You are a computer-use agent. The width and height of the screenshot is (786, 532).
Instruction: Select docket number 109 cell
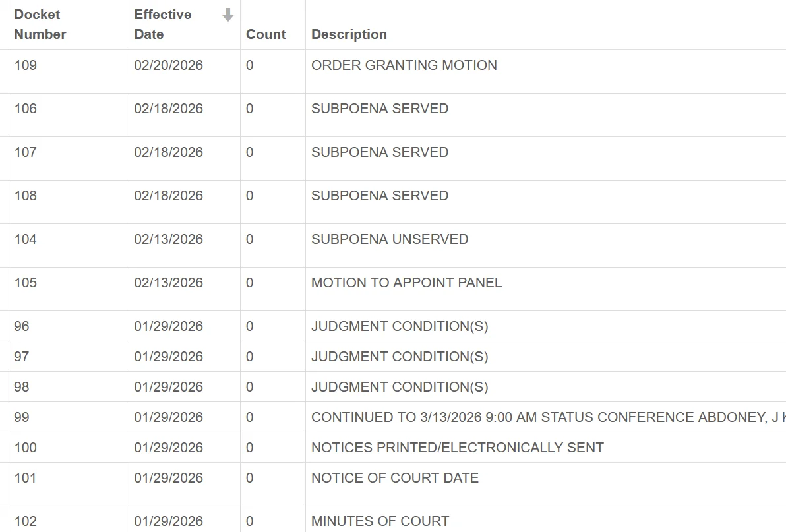(26, 65)
